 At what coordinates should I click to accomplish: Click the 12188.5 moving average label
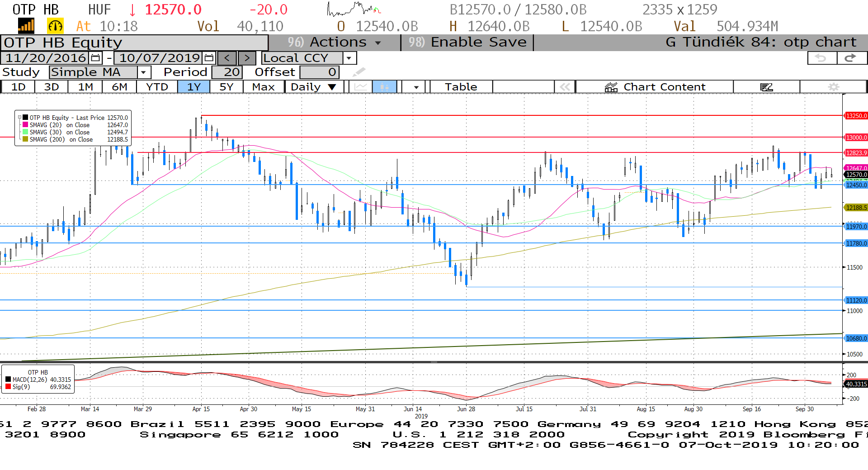click(856, 208)
